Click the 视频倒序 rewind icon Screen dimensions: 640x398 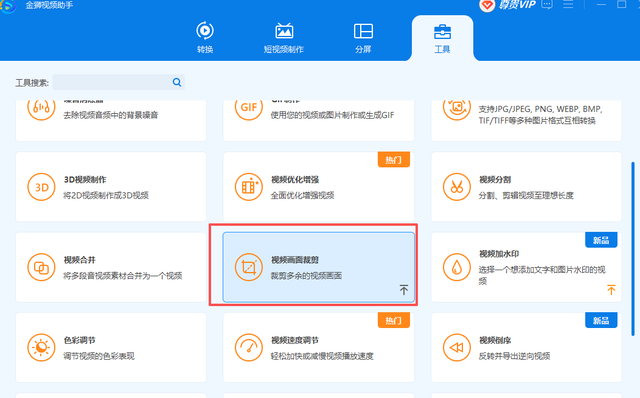point(457,348)
